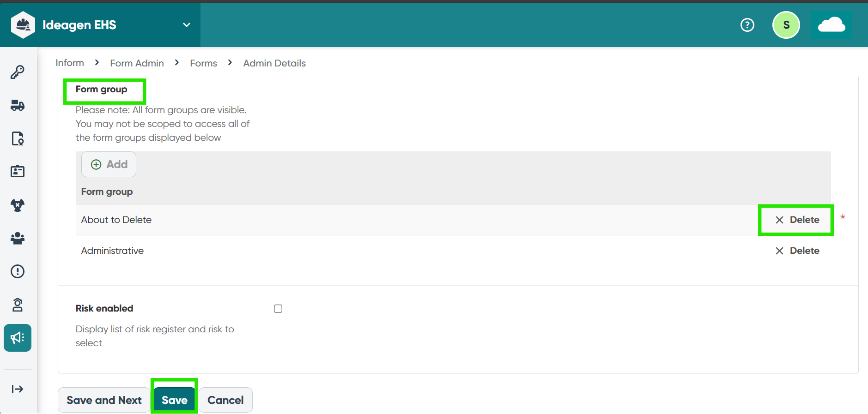Screen dimensions: 868x414
Task: Go to Form Admin breadcrumb
Action: tap(137, 63)
